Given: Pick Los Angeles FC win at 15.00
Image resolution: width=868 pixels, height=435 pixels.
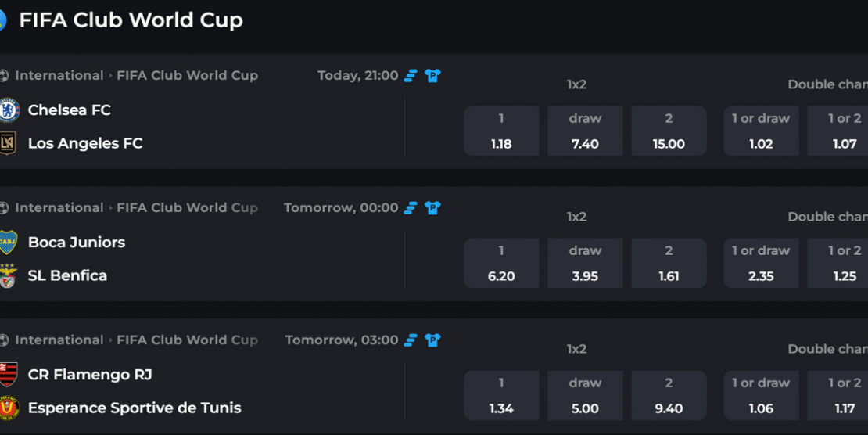Looking at the screenshot, I should point(669,131).
